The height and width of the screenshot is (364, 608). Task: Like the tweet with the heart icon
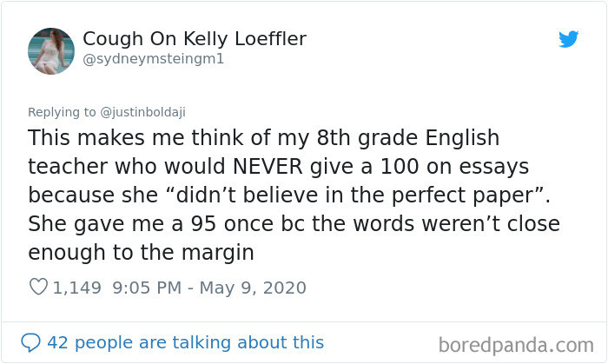tap(38, 287)
